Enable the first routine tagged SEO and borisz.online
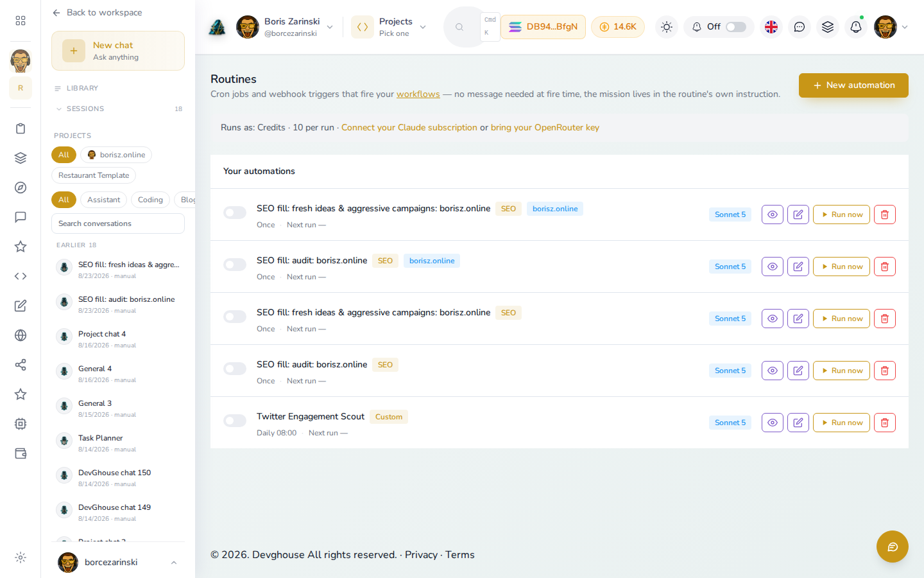 235,213
